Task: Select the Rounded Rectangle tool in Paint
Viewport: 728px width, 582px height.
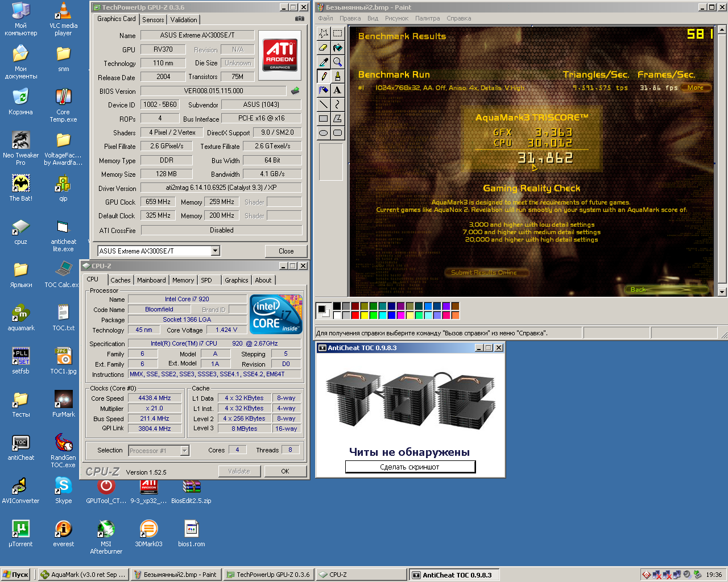Action: click(x=338, y=132)
